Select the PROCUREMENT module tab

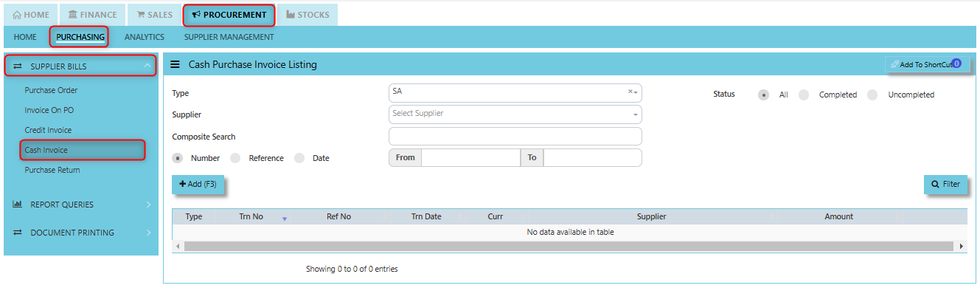(229, 15)
